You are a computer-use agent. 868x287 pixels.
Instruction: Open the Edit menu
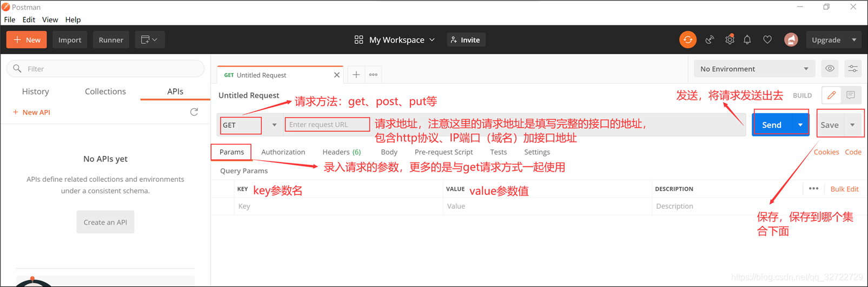(x=29, y=19)
